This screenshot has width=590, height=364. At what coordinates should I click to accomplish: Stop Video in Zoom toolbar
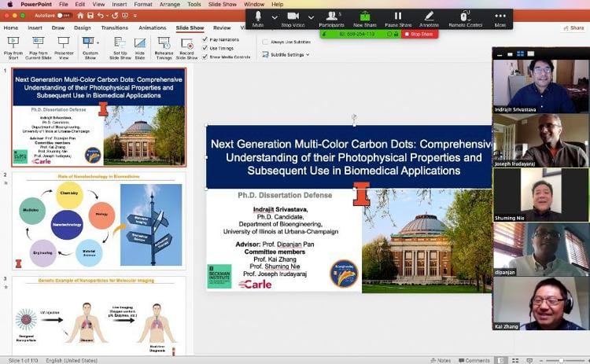(x=293, y=18)
